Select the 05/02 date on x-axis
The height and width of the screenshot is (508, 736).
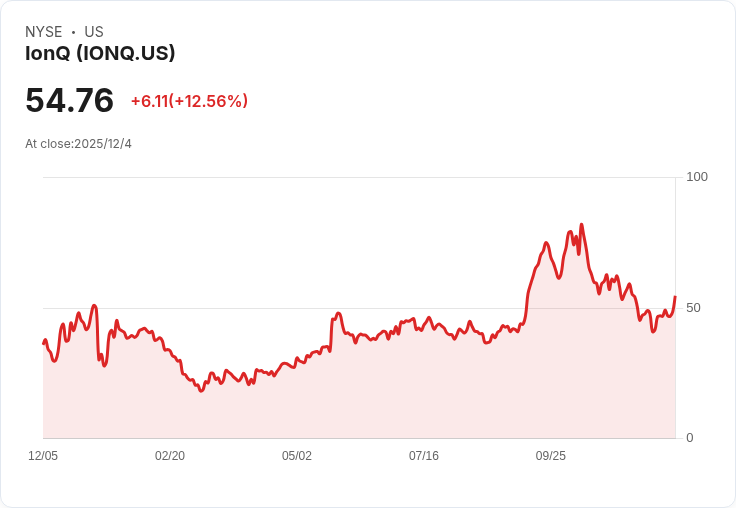click(297, 456)
